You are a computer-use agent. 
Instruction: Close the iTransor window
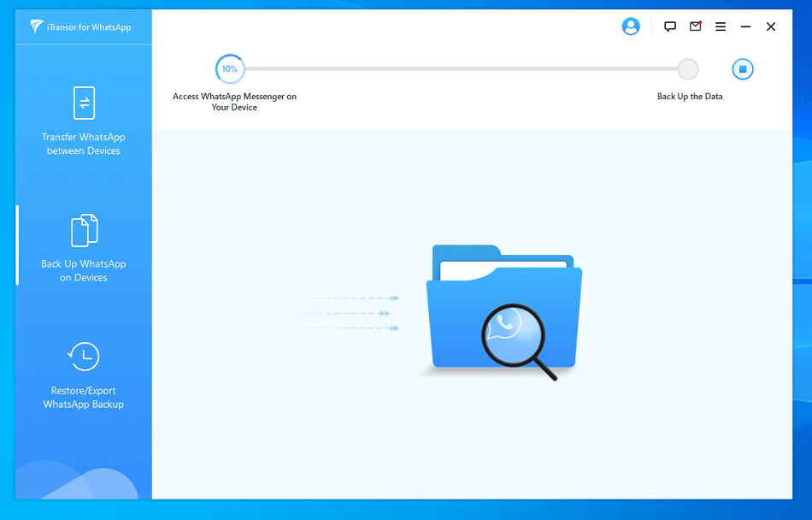tap(771, 27)
